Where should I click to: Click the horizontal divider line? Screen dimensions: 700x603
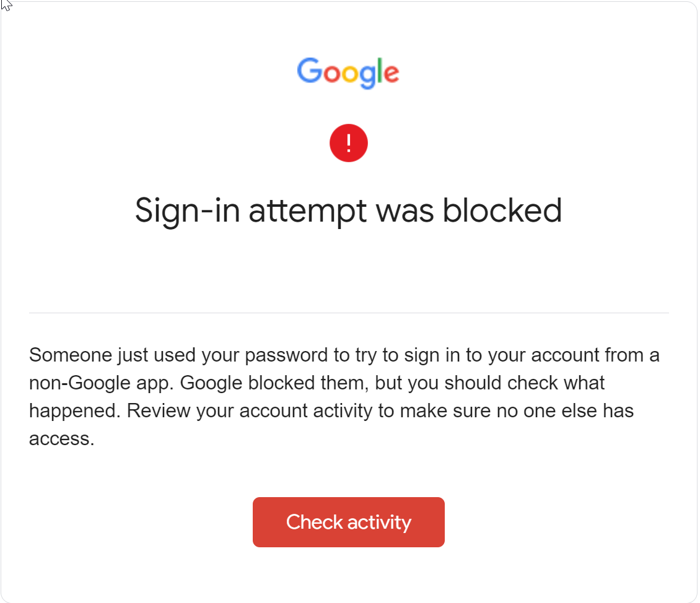click(349, 313)
